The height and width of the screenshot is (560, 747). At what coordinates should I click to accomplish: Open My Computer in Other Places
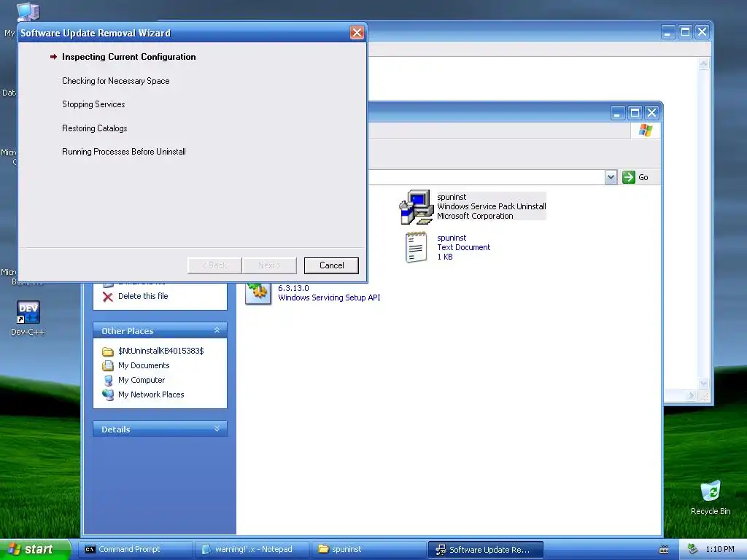coord(142,380)
